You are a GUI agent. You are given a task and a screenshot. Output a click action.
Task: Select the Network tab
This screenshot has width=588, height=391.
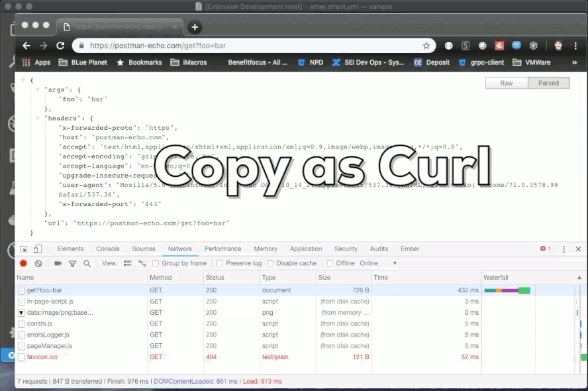click(x=180, y=249)
